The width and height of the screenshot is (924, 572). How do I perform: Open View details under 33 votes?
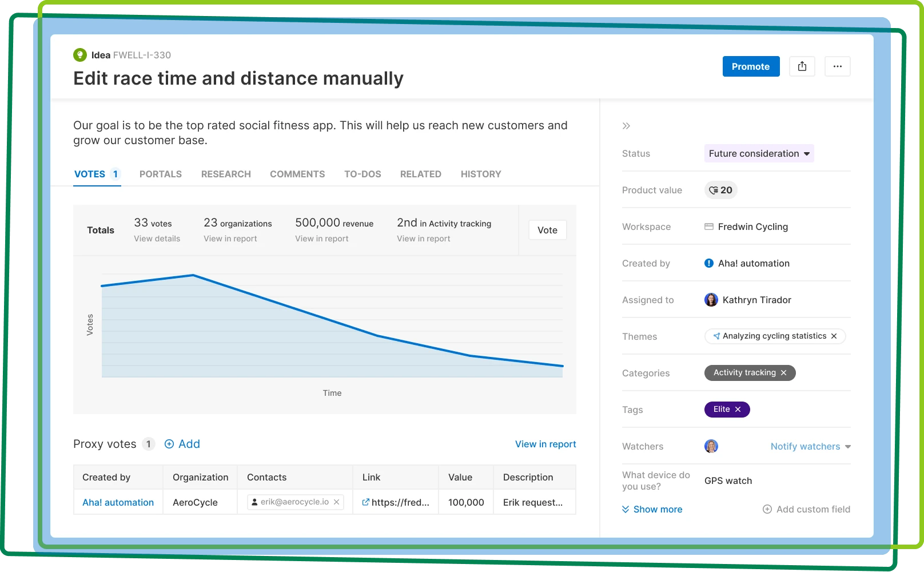point(157,239)
